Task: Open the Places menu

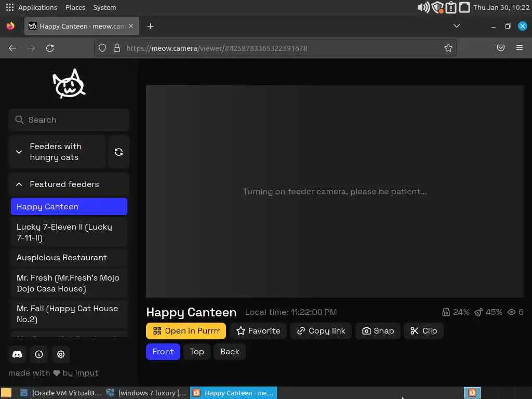Action: [75, 7]
